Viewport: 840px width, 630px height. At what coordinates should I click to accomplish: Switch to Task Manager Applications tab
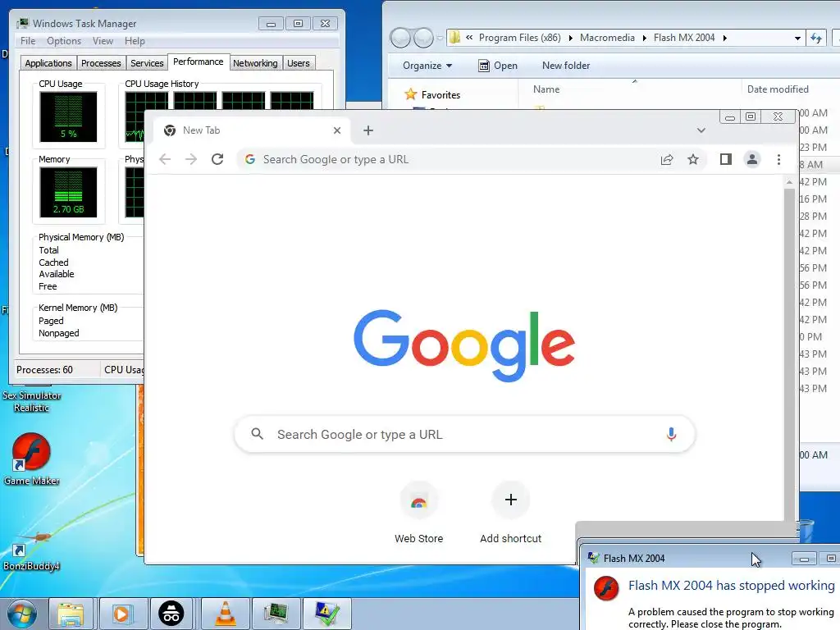[48, 63]
